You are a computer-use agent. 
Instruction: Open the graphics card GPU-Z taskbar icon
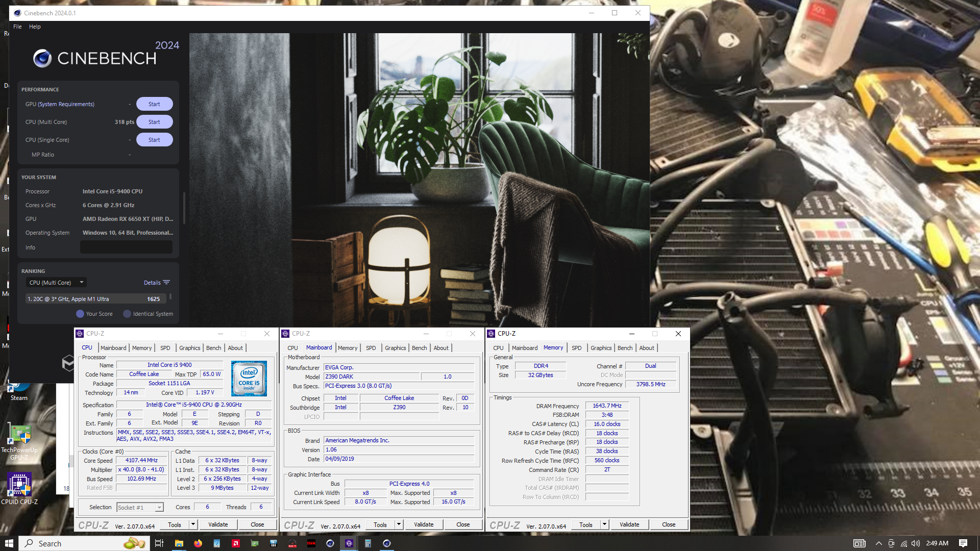click(x=255, y=543)
